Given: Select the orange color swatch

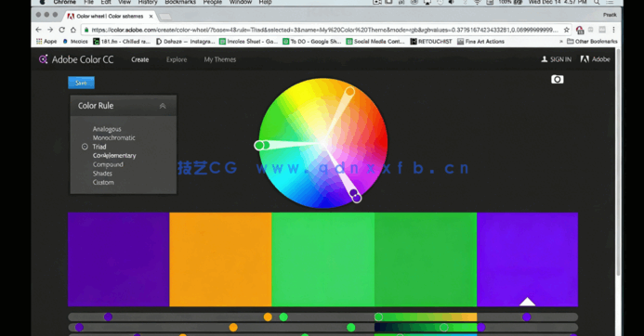Looking at the screenshot, I should tap(220, 259).
